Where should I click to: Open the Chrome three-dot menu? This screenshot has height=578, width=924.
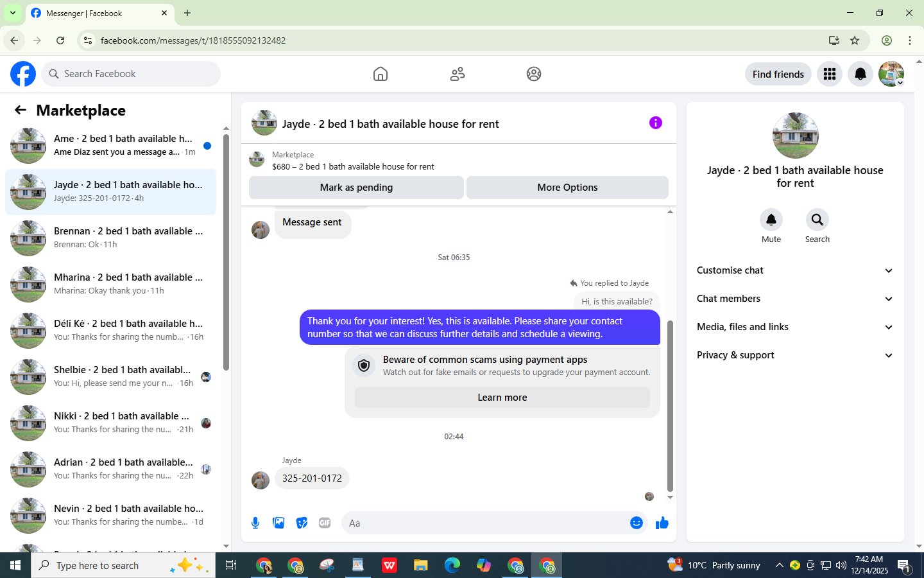[910, 40]
